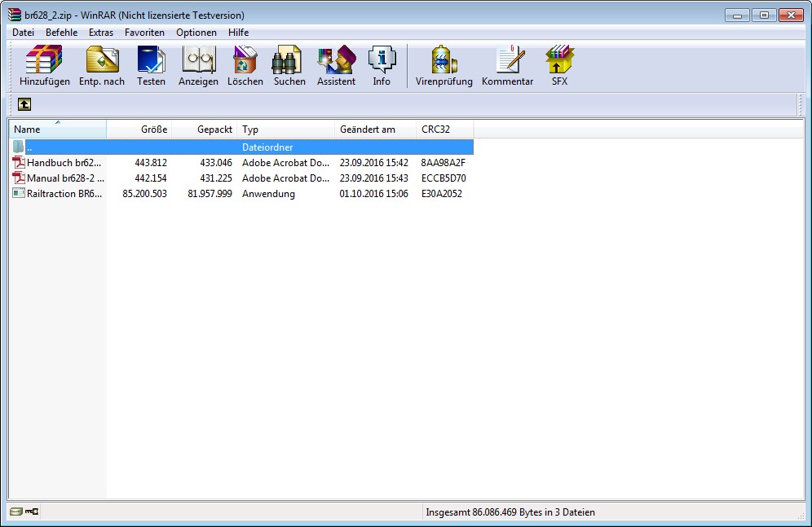Launch the Assistent wizard
The height and width of the screenshot is (527, 812).
pyautogui.click(x=336, y=64)
